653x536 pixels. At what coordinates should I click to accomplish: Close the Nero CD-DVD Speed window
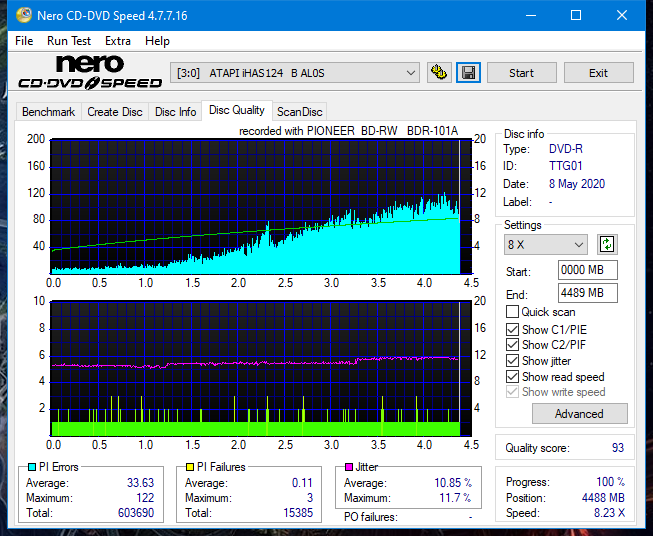point(622,15)
